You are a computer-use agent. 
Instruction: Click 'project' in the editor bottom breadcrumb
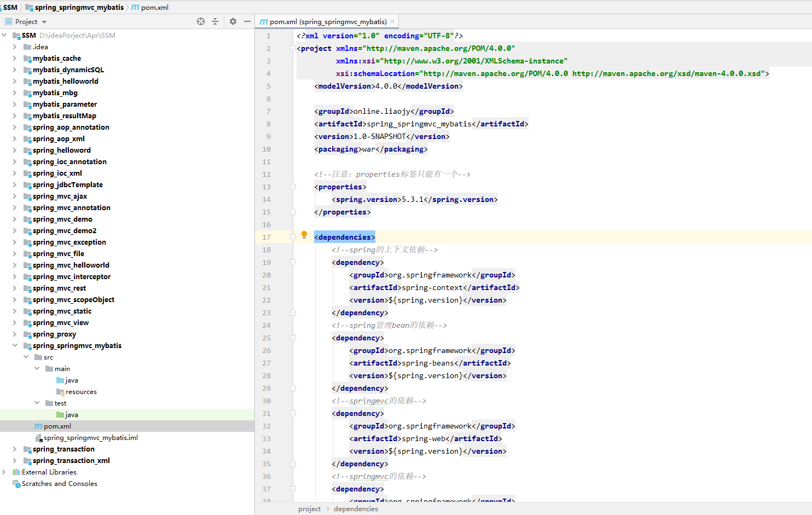[x=310, y=508]
